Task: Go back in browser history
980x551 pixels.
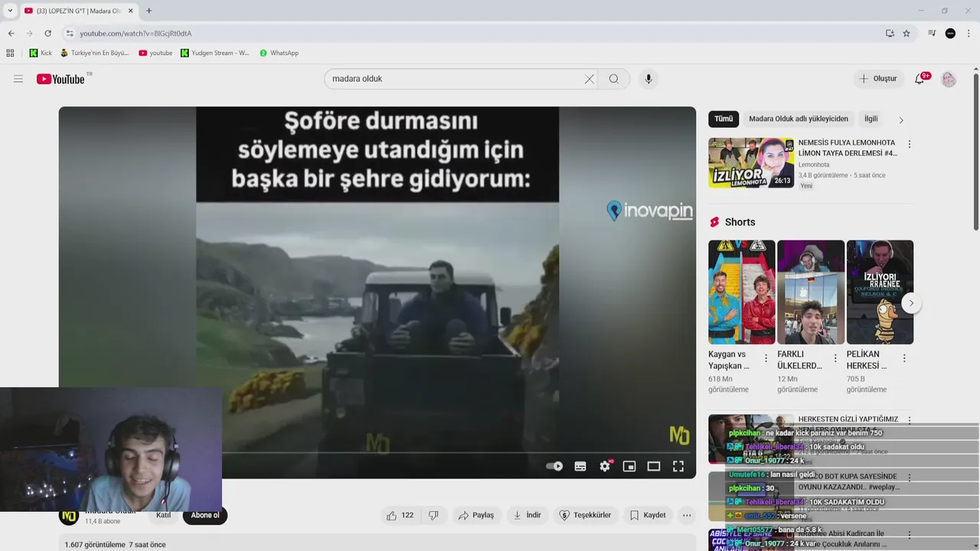Action: pyautogui.click(x=11, y=33)
